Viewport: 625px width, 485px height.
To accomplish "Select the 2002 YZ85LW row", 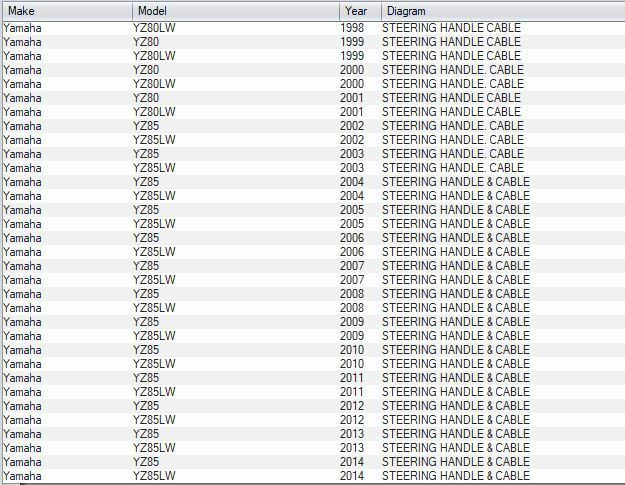I will click(x=314, y=140).
